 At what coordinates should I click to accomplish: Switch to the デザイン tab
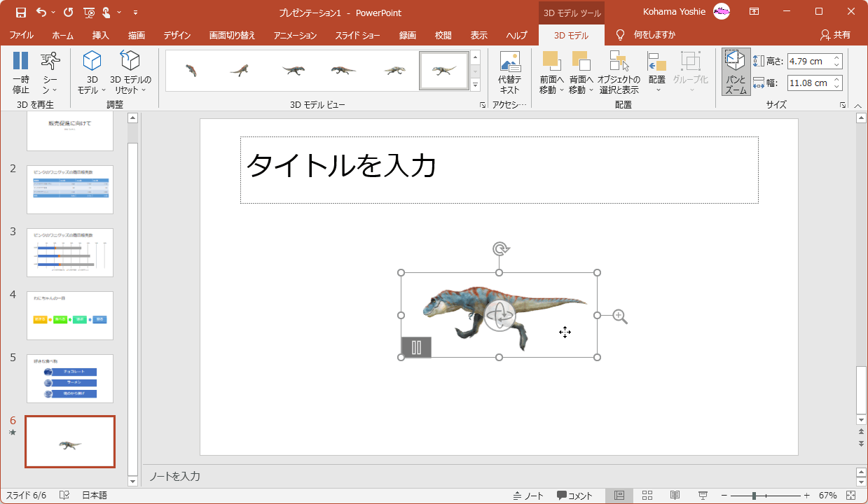pyautogui.click(x=177, y=35)
